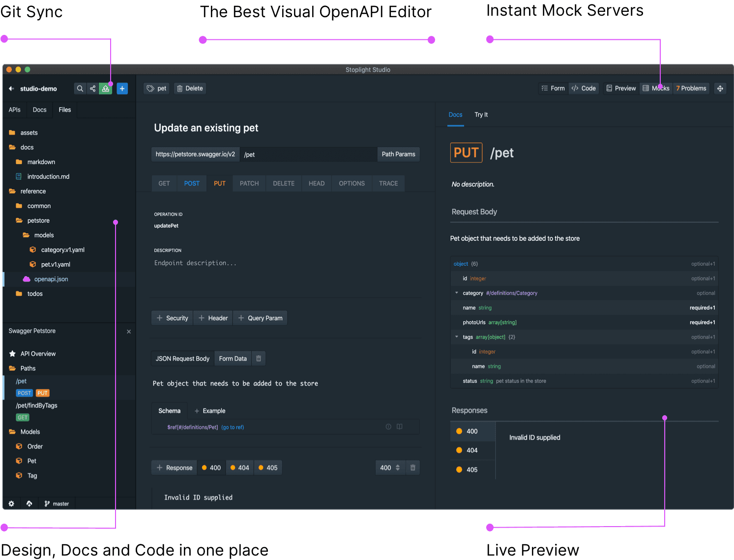Open the 400 response code dropdown
Screen dimensions: 734x560
click(390, 468)
